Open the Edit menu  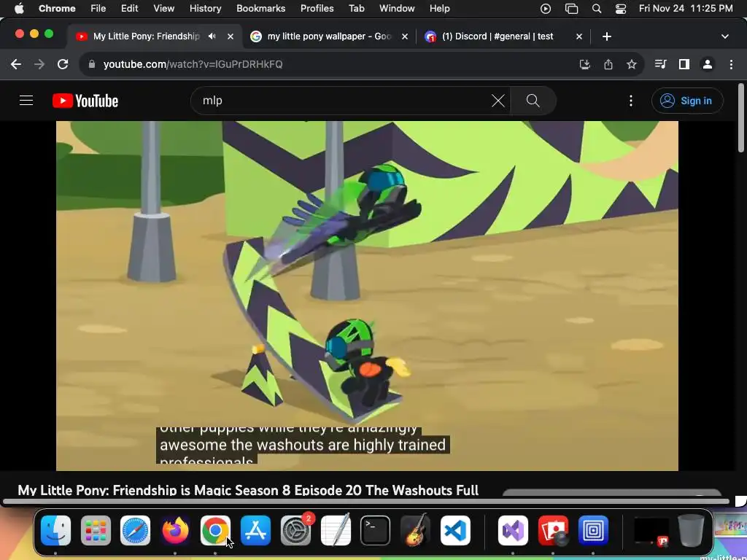pos(129,9)
